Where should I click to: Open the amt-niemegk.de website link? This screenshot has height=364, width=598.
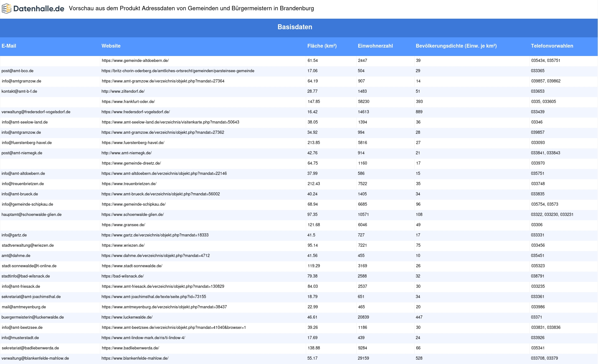(x=126, y=153)
